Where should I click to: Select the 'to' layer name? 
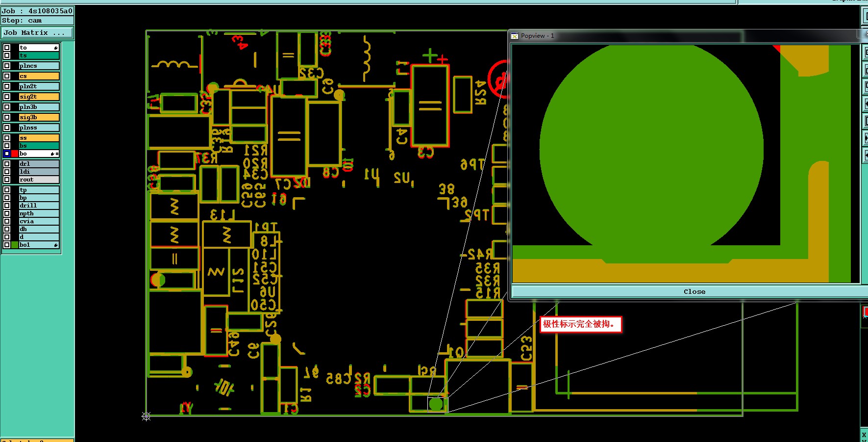coord(39,48)
